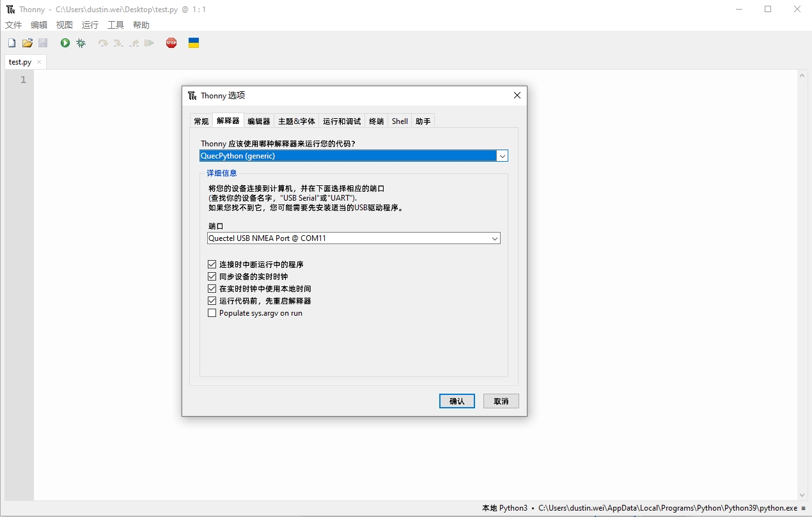Click the Open file folder icon

(x=27, y=43)
